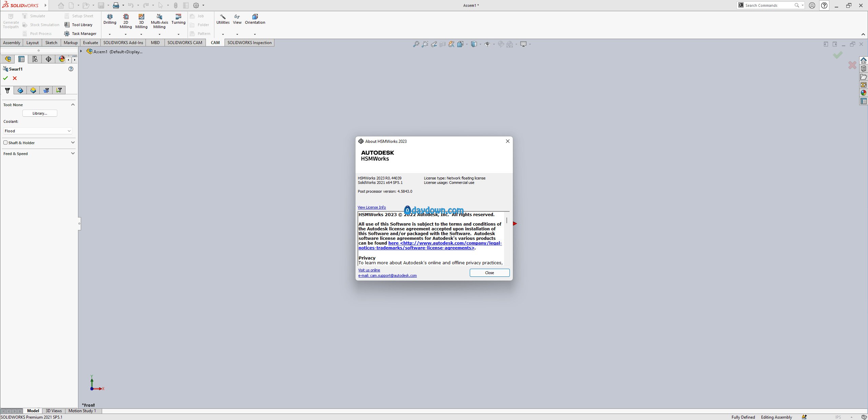Open View Palette in task pane

[864, 85]
